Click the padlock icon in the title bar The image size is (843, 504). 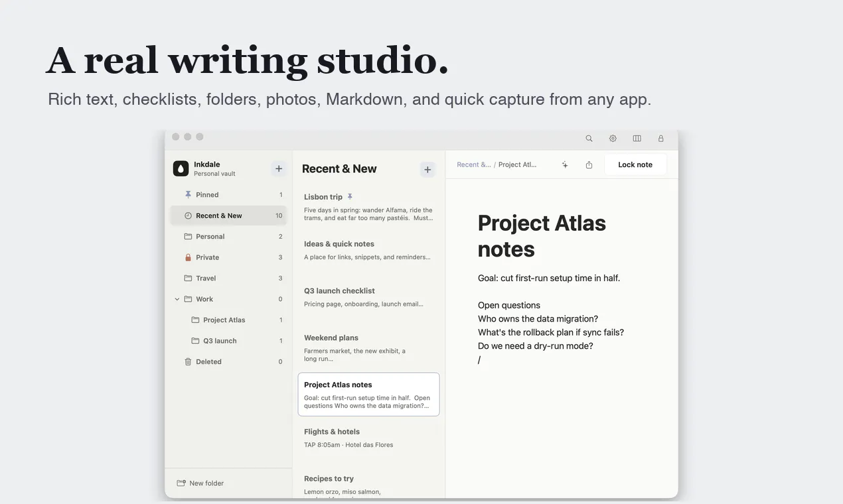[661, 139]
